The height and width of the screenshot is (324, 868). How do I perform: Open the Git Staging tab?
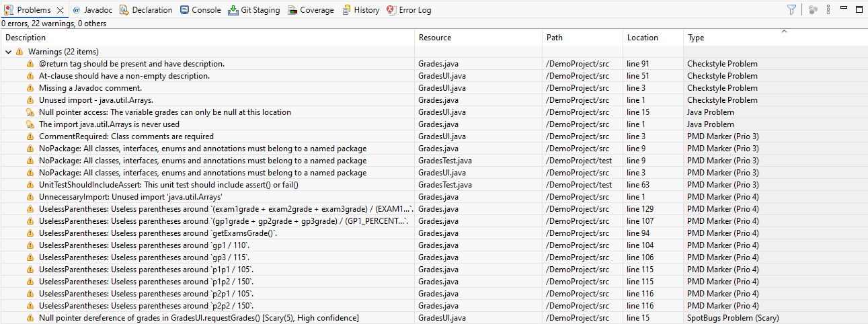click(254, 10)
